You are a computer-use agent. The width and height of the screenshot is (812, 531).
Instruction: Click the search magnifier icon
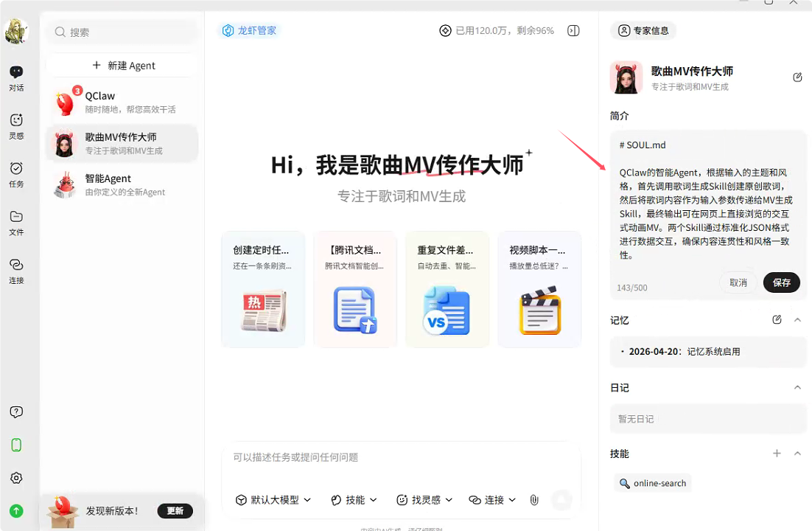pos(60,32)
